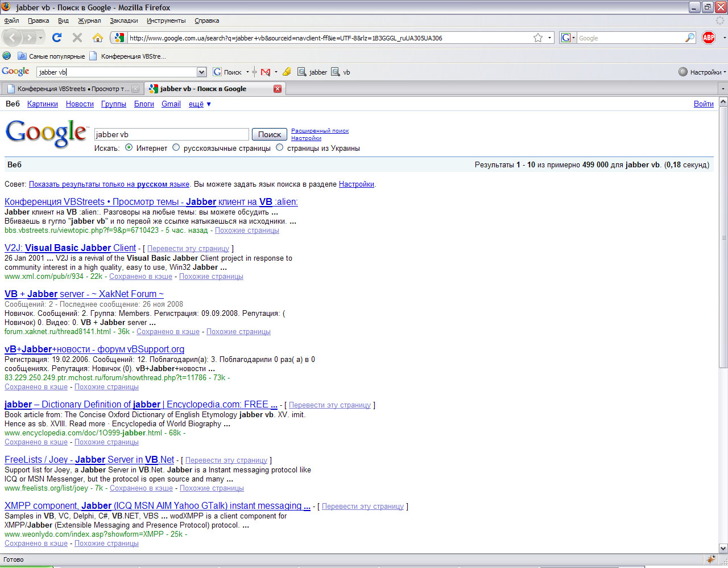Click the Google page search input field
This screenshot has width=728, height=568.
point(171,134)
